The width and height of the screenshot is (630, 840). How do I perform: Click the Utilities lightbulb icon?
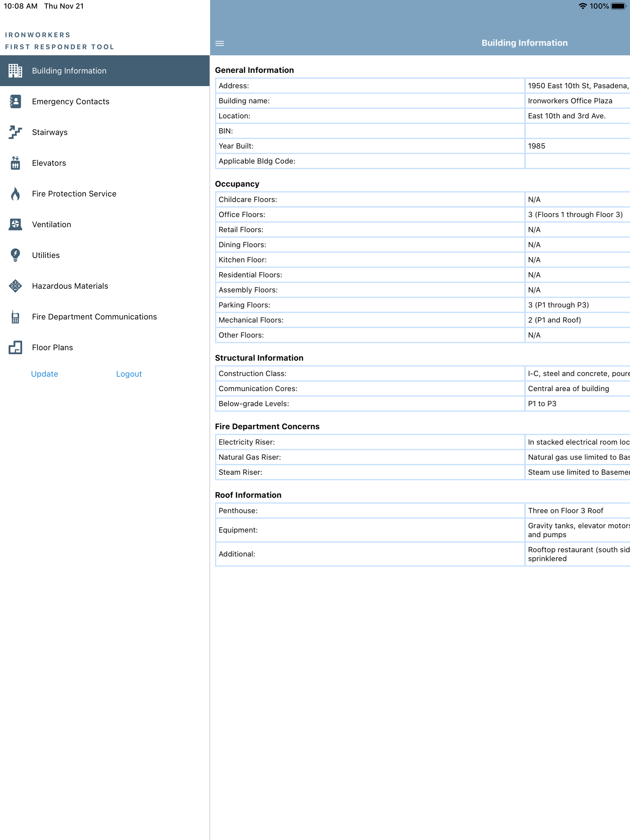[x=15, y=255]
